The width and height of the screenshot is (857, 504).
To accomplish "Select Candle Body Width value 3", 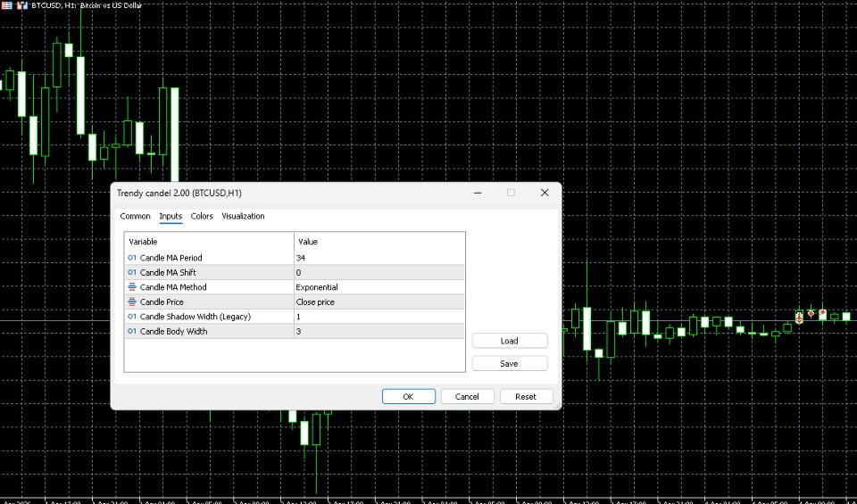I will (379, 332).
